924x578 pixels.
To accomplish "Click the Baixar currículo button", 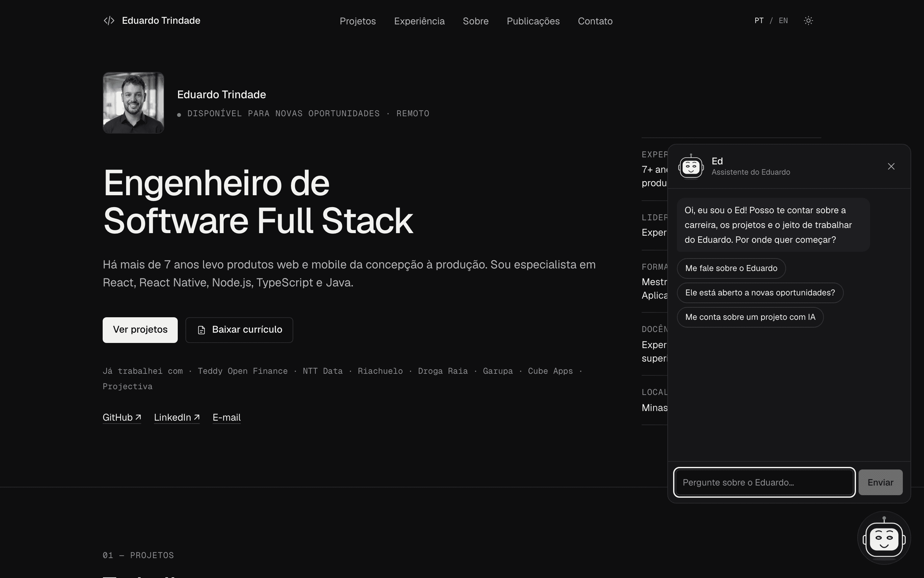I will point(239,330).
